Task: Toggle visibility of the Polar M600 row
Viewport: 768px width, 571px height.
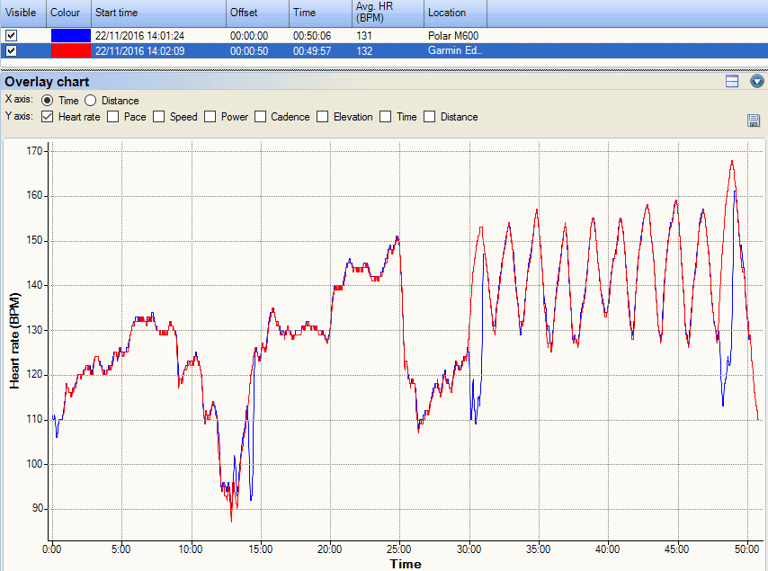Action: point(11,36)
